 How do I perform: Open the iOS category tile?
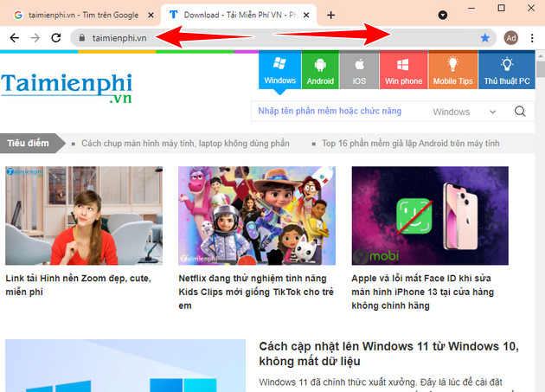coord(359,70)
